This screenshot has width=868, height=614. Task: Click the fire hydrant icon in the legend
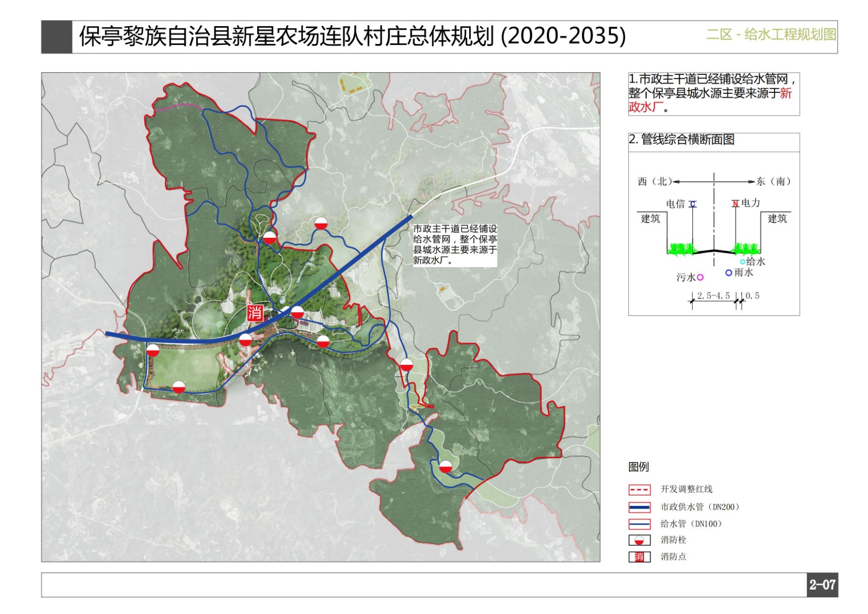pyautogui.click(x=639, y=540)
